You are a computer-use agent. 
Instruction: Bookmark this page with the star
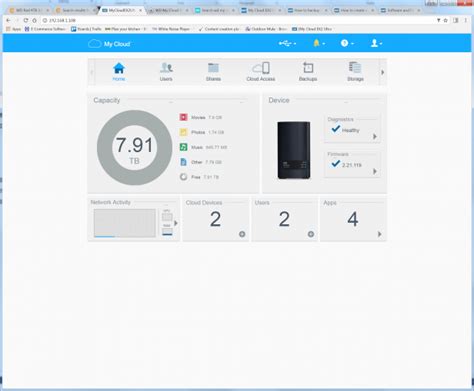(x=446, y=20)
